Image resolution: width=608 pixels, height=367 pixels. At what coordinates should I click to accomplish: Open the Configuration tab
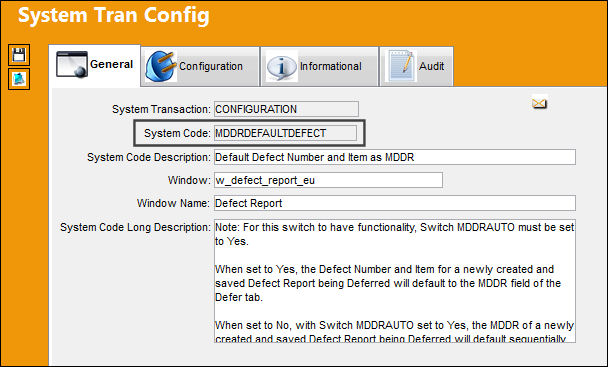(200, 66)
